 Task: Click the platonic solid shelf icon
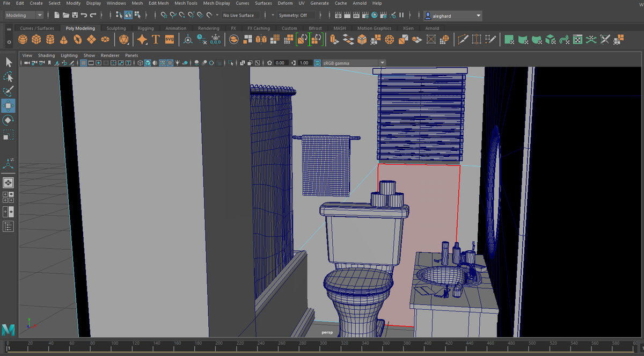(x=124, y=39)
